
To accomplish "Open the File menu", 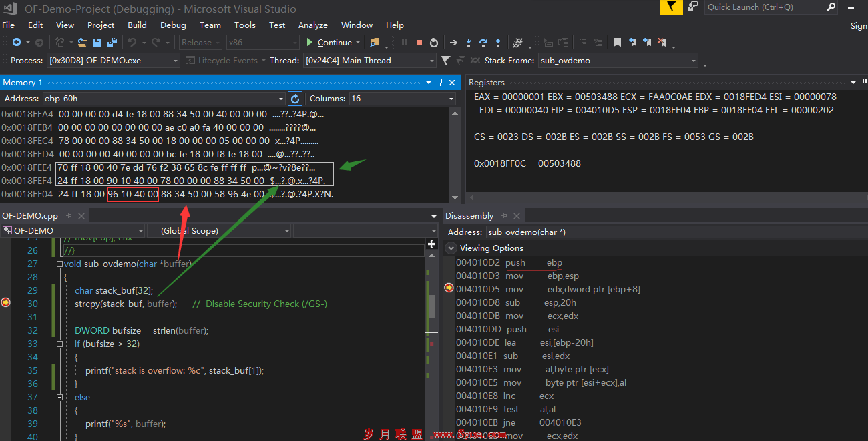I will click(x=8, y=25).
